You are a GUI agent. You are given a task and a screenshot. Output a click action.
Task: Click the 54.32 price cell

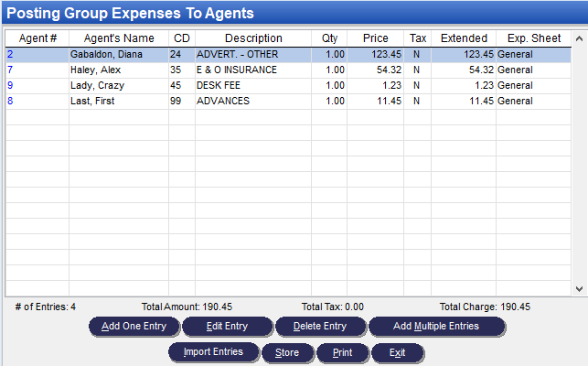click(x=375, y=70)
